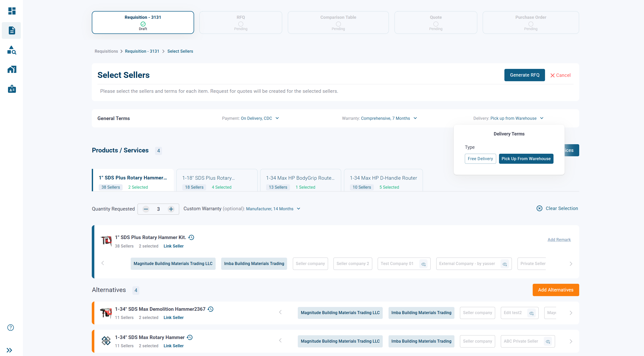This screenshot has width=644, height=356.
Task: Select the requisitions document icon in the sidebar
Action: (11, 30)
